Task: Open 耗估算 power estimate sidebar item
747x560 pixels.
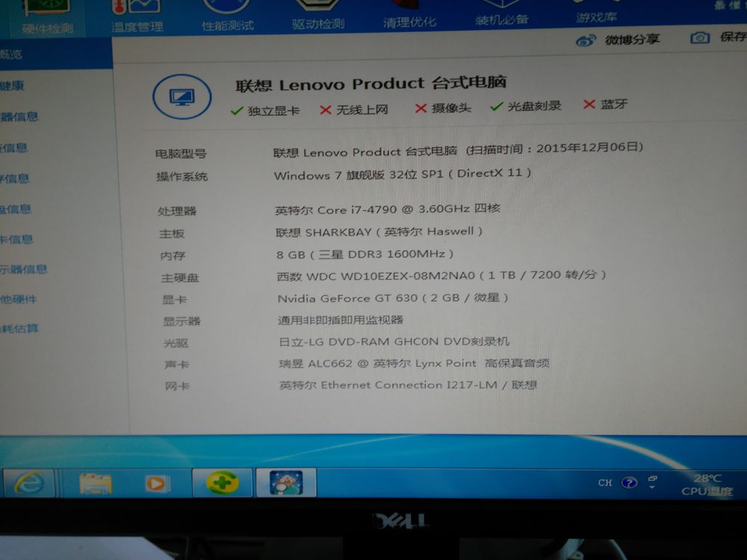Action: pos(20,329)
